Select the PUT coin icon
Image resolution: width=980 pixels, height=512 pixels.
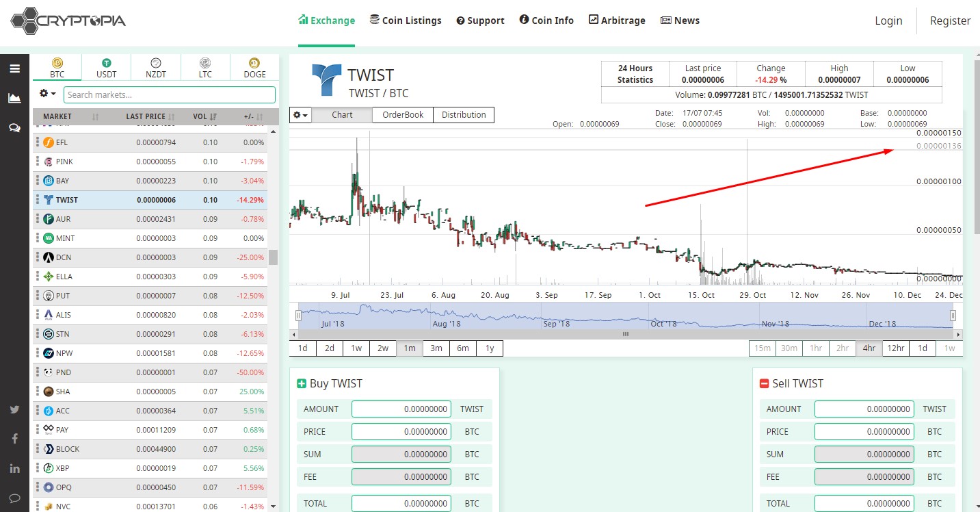(x=49, y=296)
